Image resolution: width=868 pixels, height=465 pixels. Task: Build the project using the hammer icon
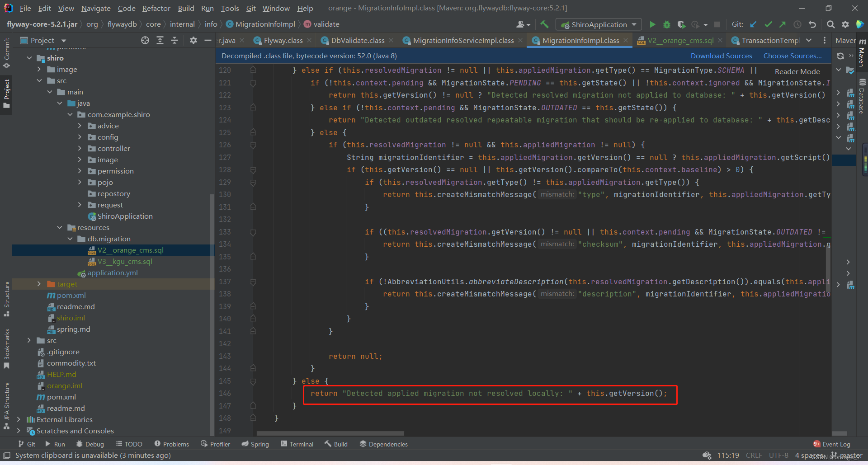click(x=544, y=24)
